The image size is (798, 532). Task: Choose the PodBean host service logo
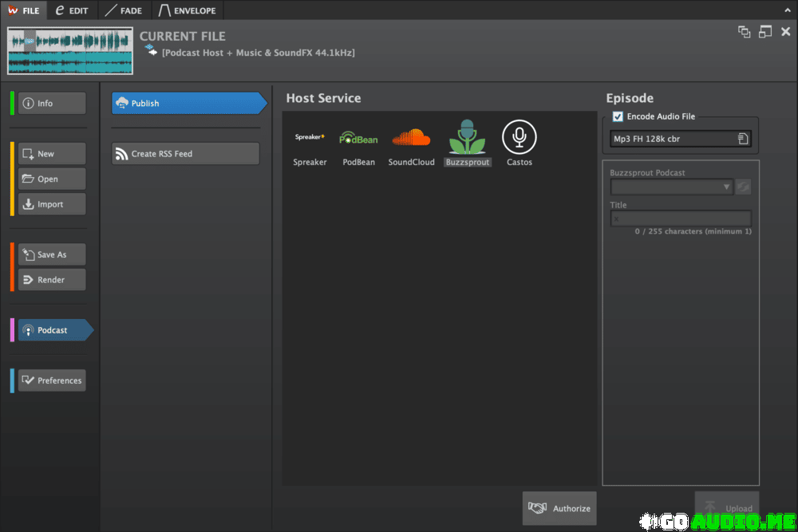359,138
